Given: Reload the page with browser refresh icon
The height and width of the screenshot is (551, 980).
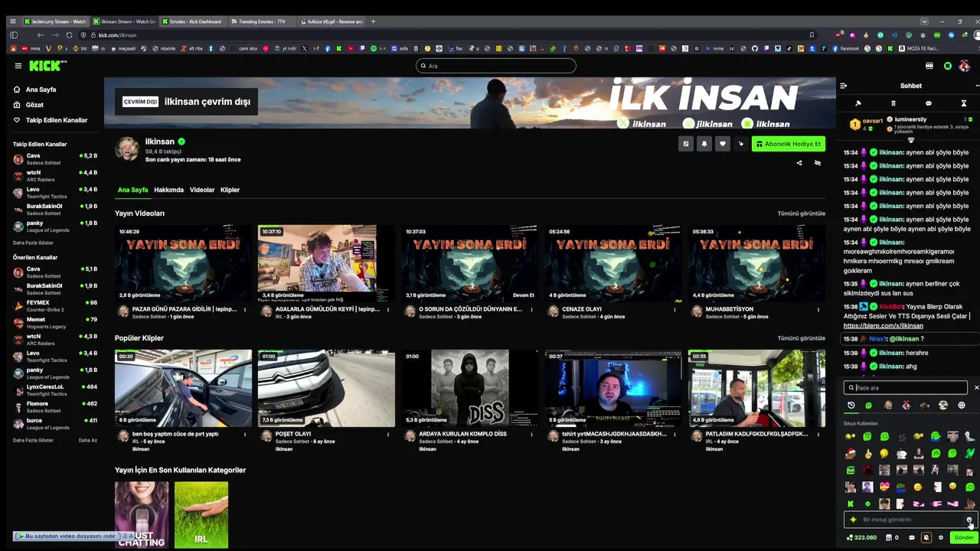Looking at the screenshot, I should pos(69,35).
